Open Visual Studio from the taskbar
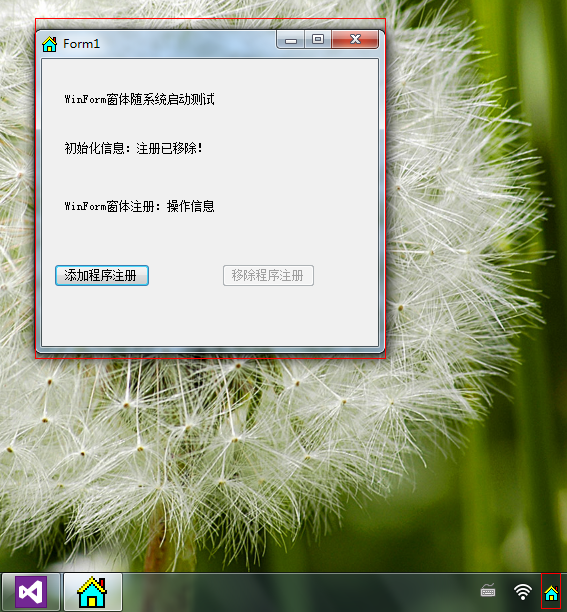This screenshot has width=567, height=612. (31, 592)
